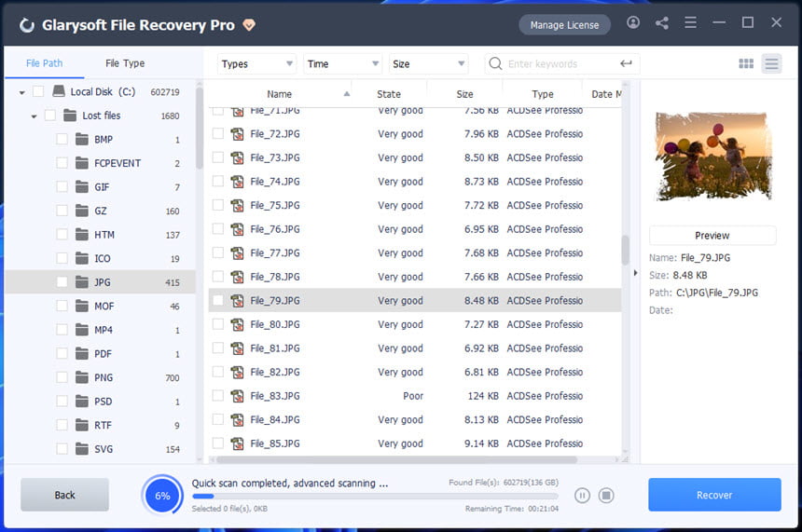Click the Local Disk (C:) drive icon

pos(59,91)
